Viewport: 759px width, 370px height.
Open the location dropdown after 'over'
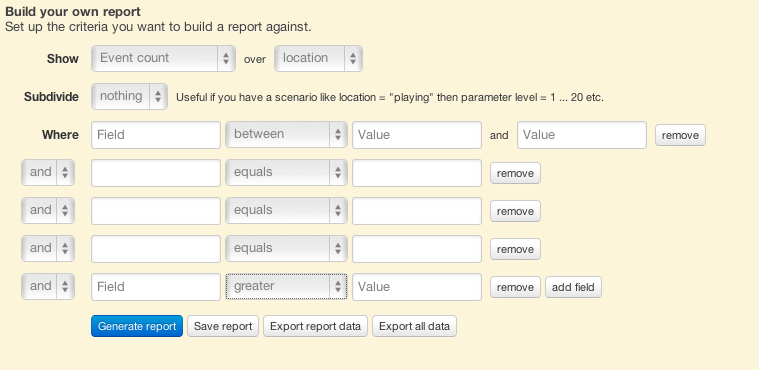click(318, 59)
